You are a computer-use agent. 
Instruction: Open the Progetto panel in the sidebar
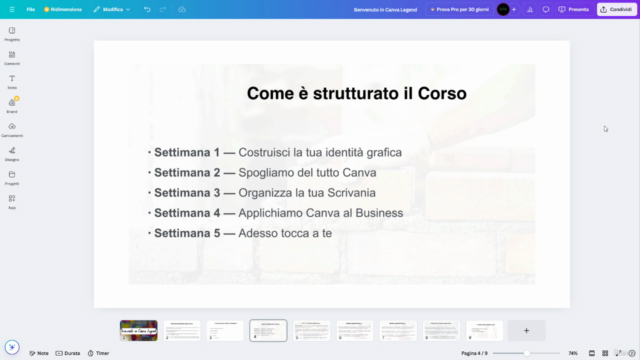pos(12,34)
